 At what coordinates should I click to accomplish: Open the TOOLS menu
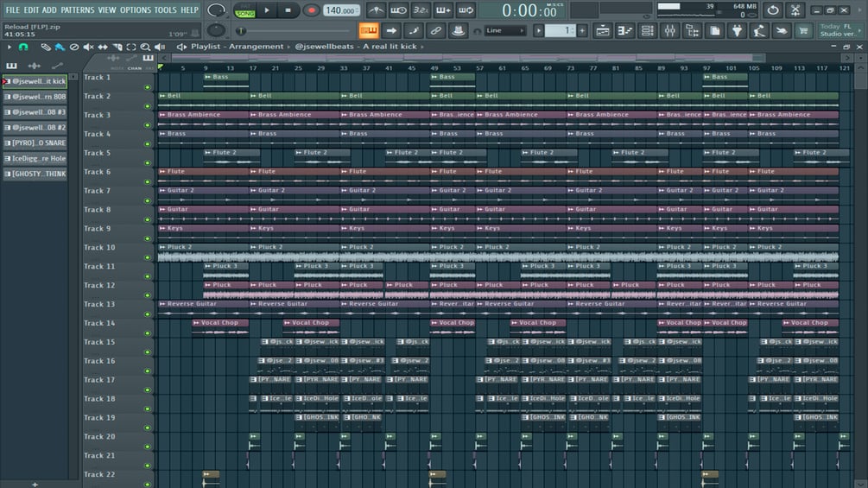(x=166, y=10)
